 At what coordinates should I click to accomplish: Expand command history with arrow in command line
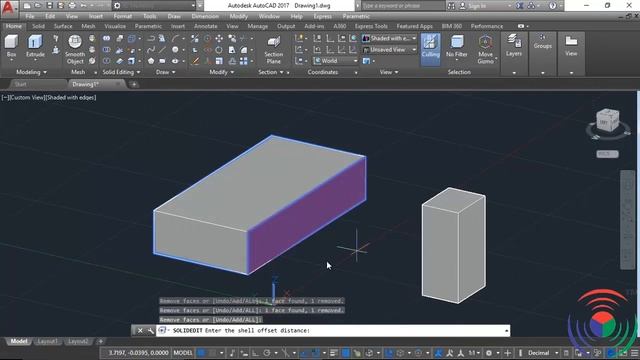click(507, 331)
